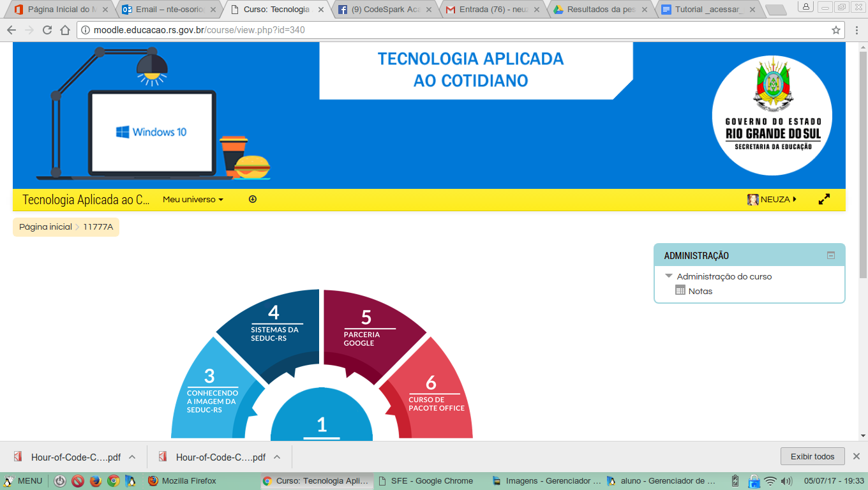Expand options for first Hour-of-Code pdf download
This screenshot has width=868, height=490.
[x=132, y=457]
